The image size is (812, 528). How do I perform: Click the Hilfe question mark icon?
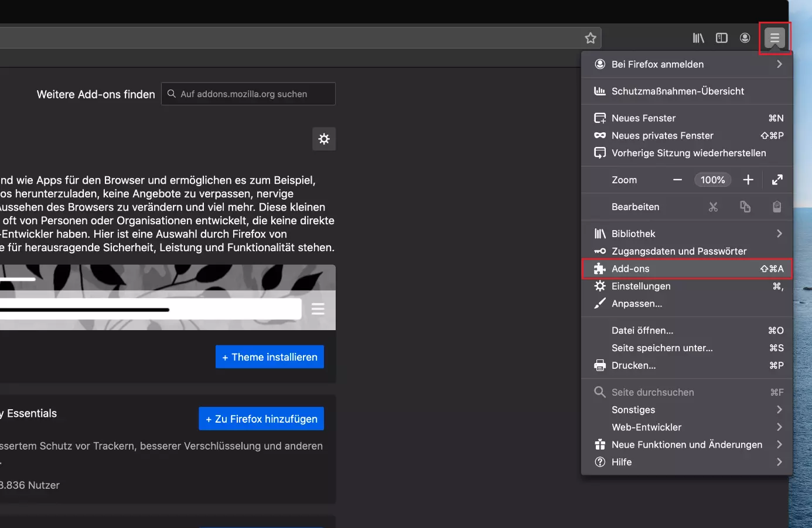point(600,462)
